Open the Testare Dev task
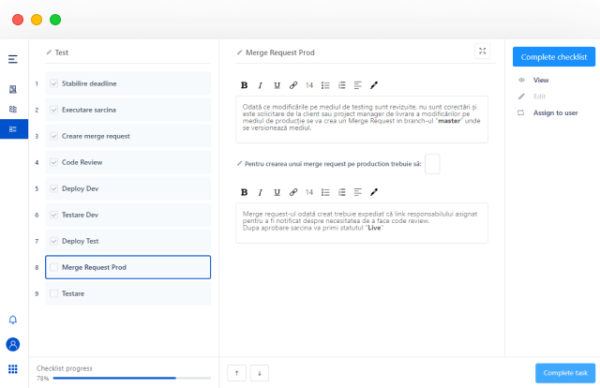The image size is (600, 388). coord(128,215)
